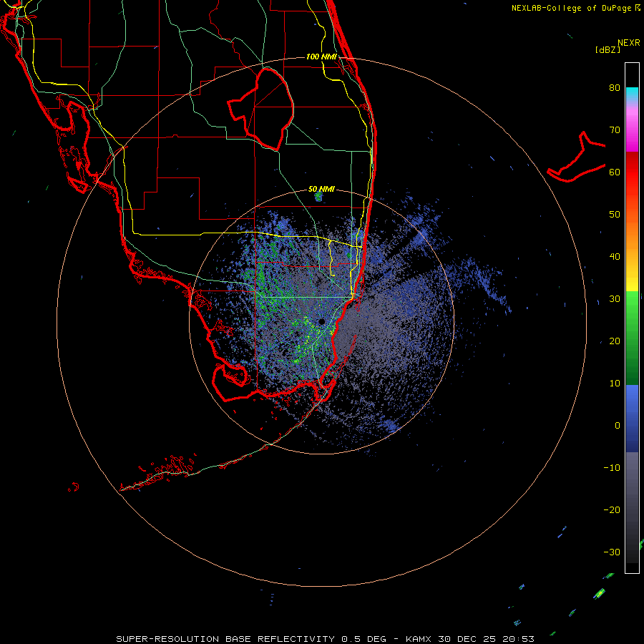This screenshot has width=644, height=644.
Task: Click the 50 NMI range ring label
Action: (x=321, y=190)
